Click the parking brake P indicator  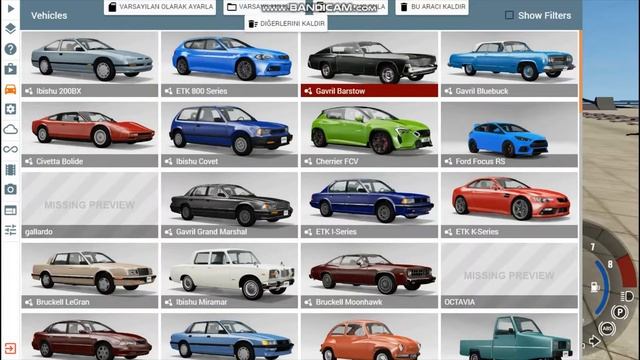pyautogui.click(x=620, y=312)
